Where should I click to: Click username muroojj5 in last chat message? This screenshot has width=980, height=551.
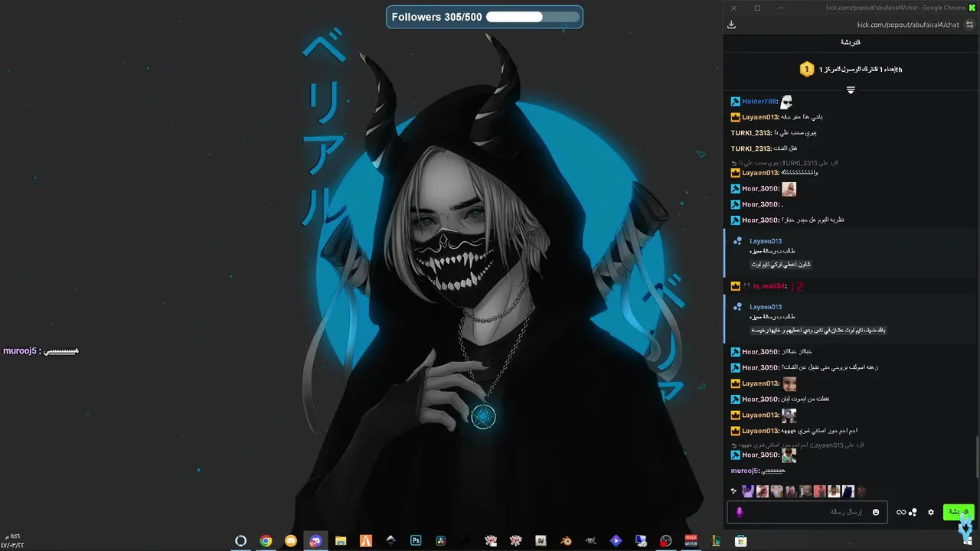pos(744,471)
